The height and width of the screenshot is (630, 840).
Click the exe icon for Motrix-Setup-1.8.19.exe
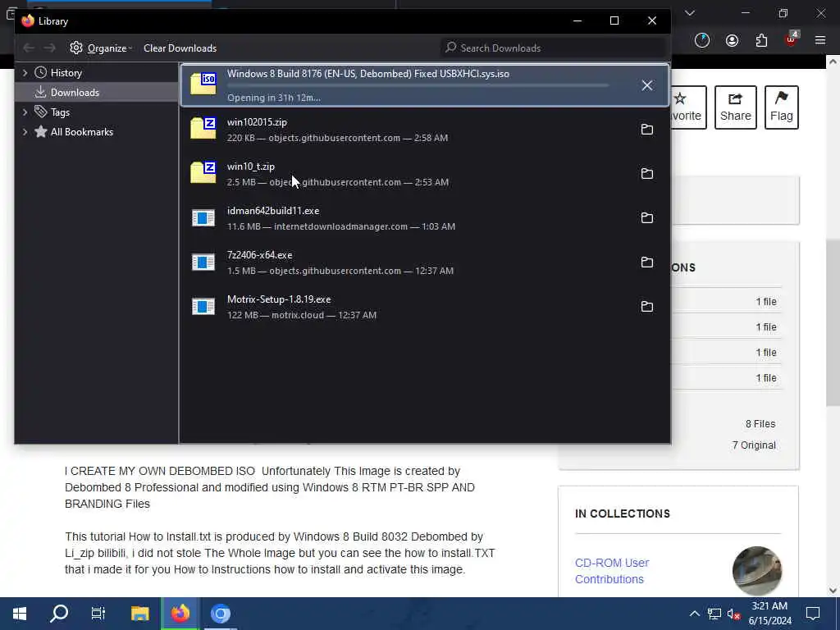tap(203, 307)
